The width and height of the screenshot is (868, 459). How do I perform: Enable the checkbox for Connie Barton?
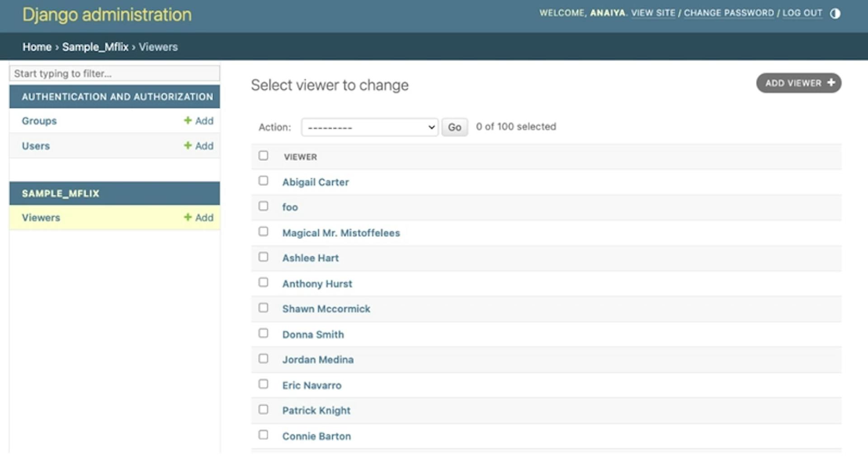click(263, 435)
